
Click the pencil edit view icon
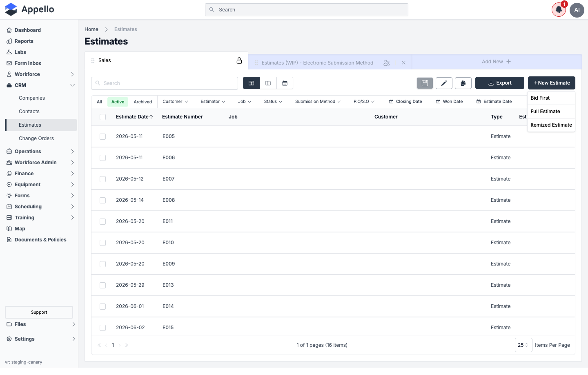[x=444, y=83]
